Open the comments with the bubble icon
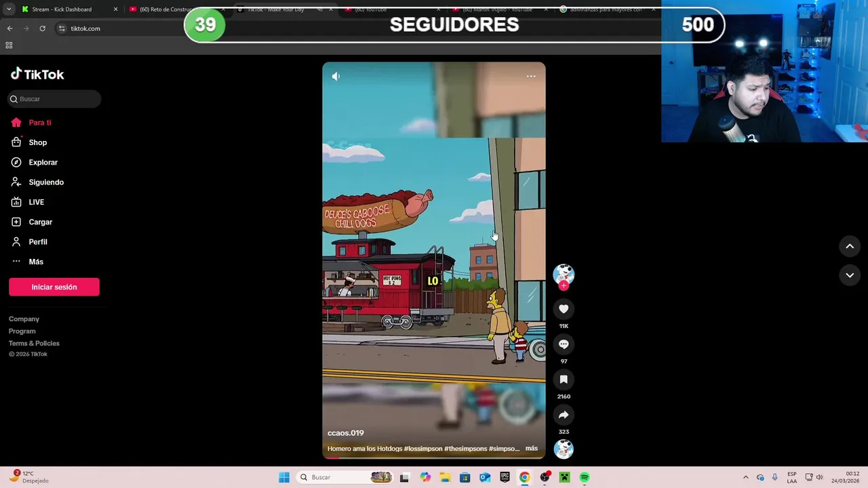This screenshot has width=868, height=488. pyautogui.click(x=564, y=344)
